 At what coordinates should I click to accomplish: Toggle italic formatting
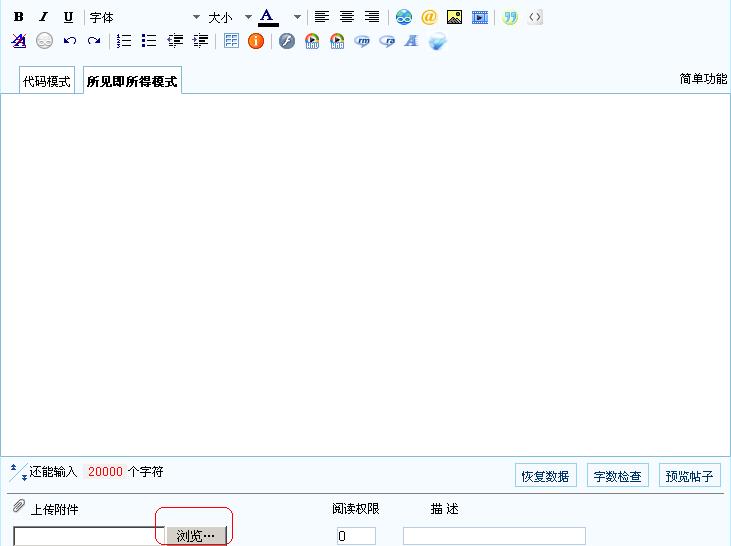coord(43,17)
